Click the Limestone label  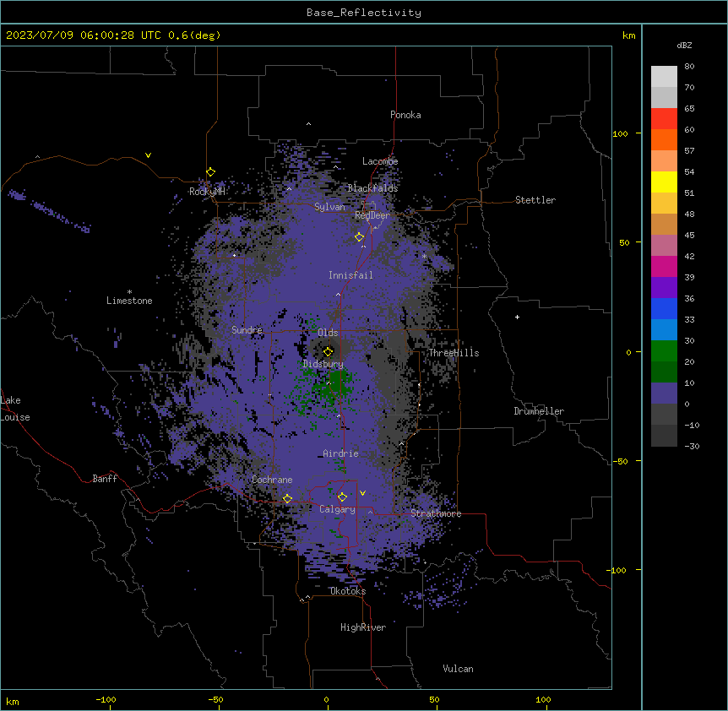pyautogui.click(x=129, y=301)
